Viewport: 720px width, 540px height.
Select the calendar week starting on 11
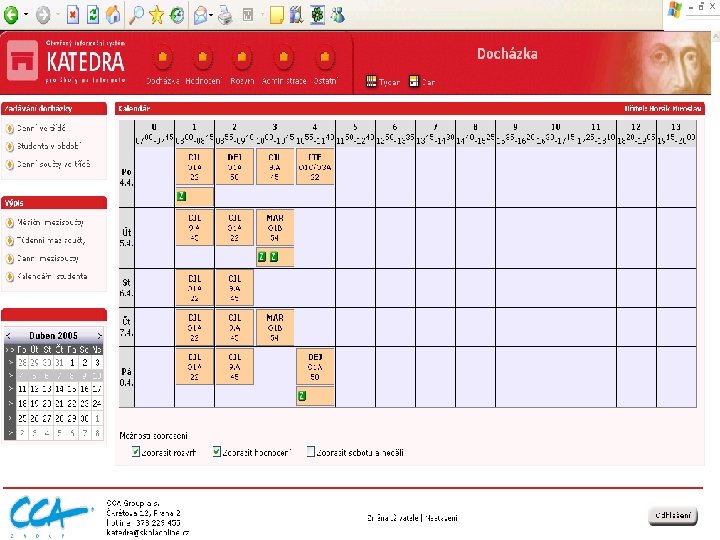[x=10, y=389]
